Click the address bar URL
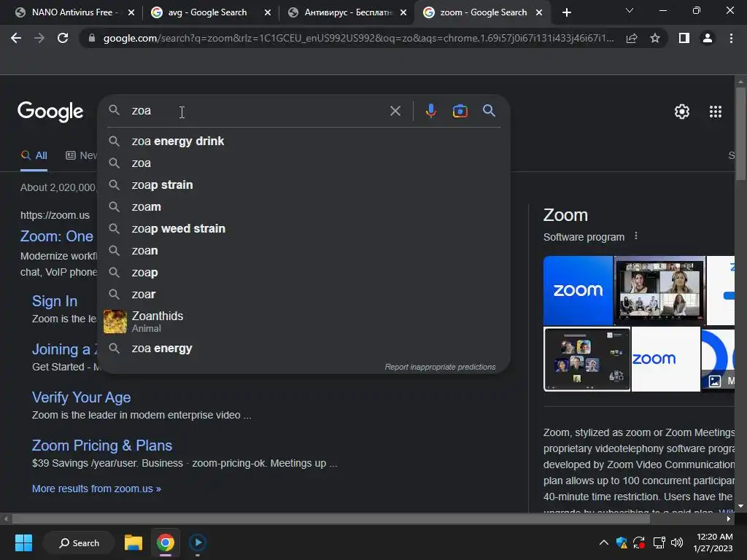The image size is (747, 560). (357, 38)
